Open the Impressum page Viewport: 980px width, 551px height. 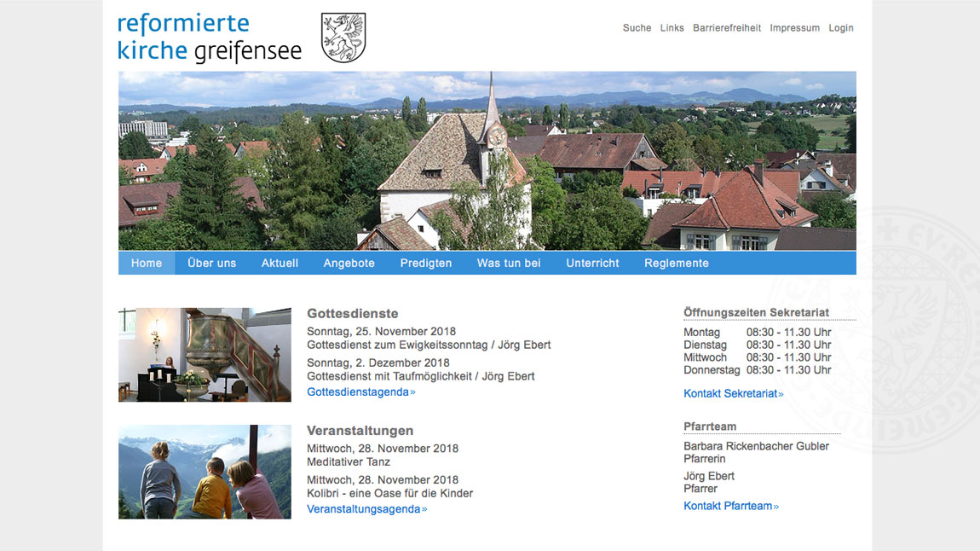click(x=794, y=28)
